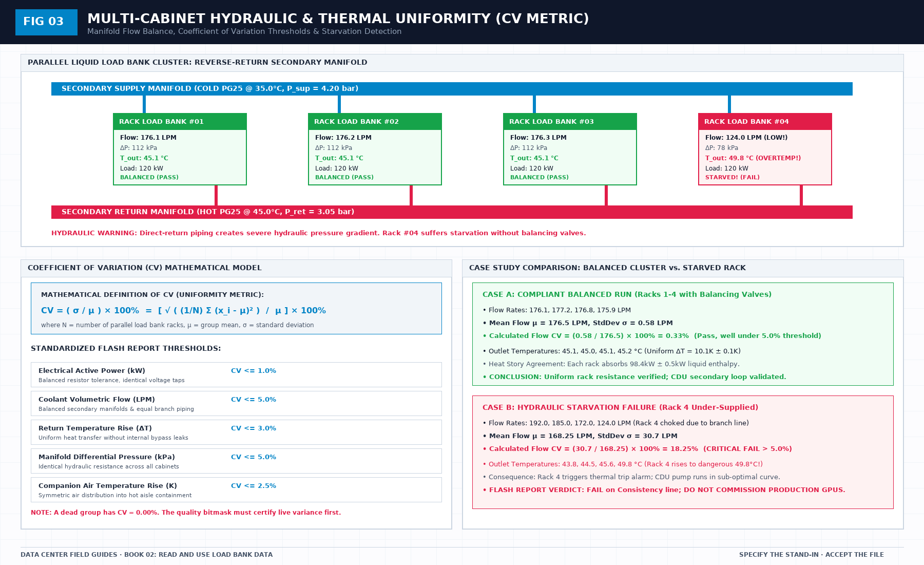Viewport: 924px width, 565px height.
Task: Click 'STARVED! (FAIL)' status on Rack #04
Action: (733, 178)
